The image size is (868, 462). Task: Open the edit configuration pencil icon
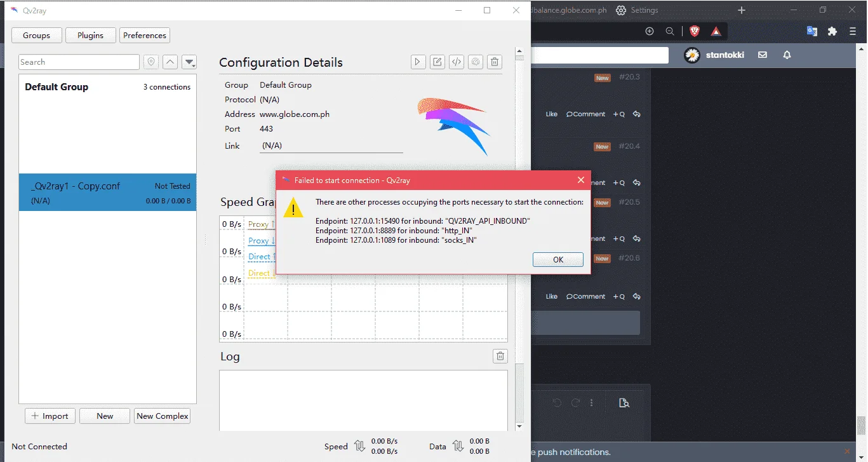click(x=437, y=62)
